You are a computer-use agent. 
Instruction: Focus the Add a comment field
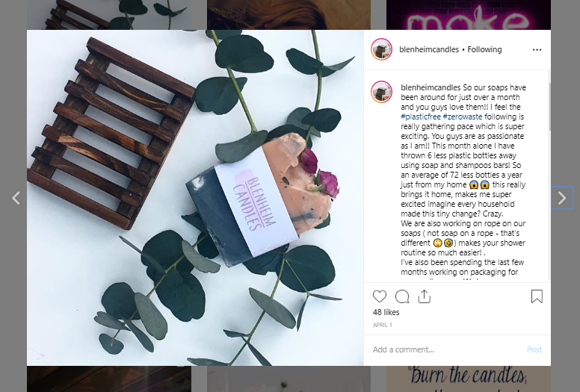448,349
